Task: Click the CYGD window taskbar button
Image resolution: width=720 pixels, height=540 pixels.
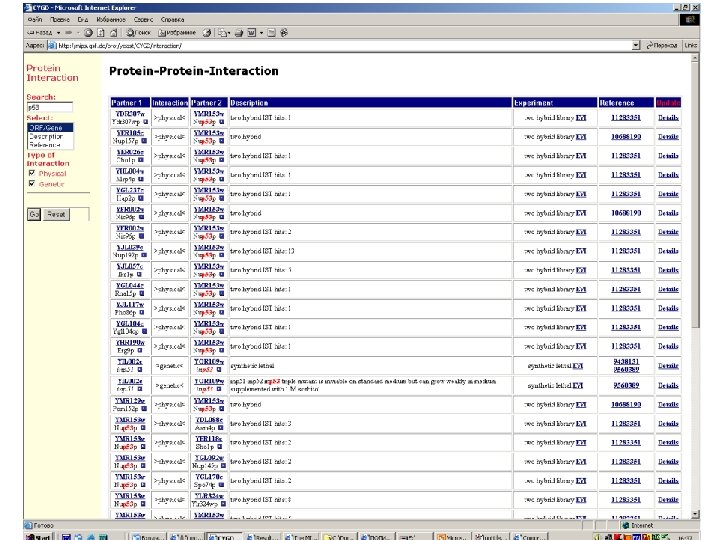Action: 224,536
